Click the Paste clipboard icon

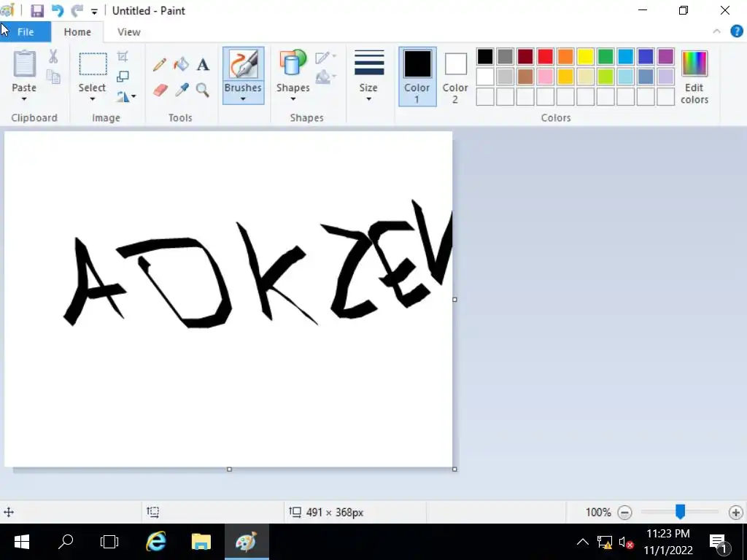(24, 64)
